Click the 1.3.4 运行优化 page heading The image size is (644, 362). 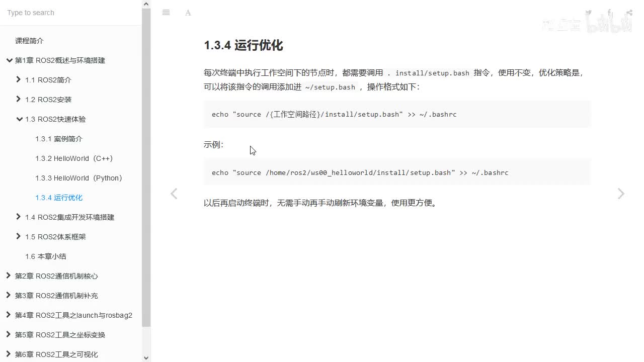click(x=244, y=45)
